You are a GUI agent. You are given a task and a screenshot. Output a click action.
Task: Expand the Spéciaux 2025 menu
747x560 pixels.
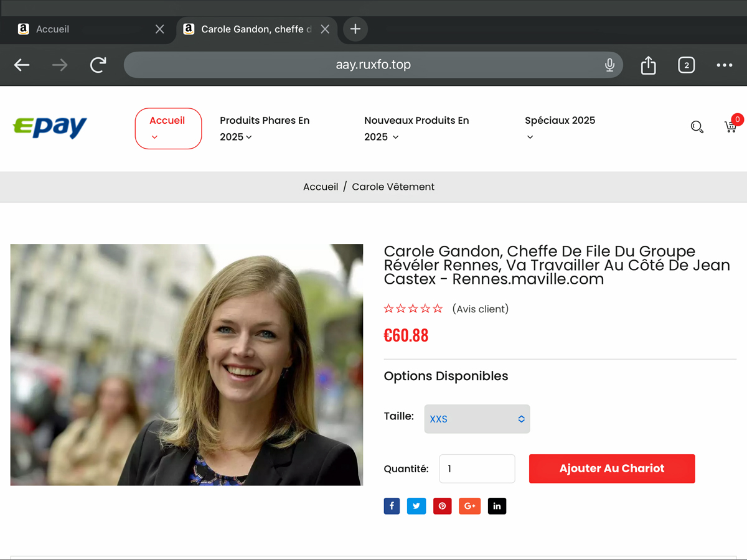[559, 127]
